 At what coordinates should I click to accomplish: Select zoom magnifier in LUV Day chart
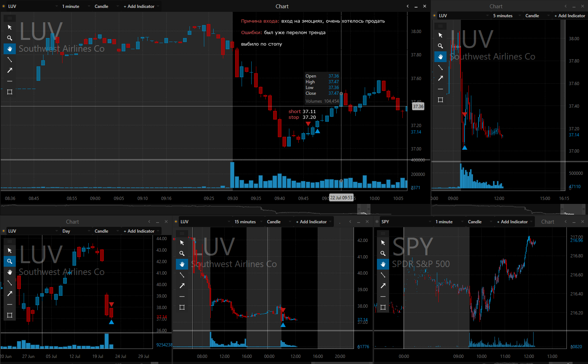(10, 261)
